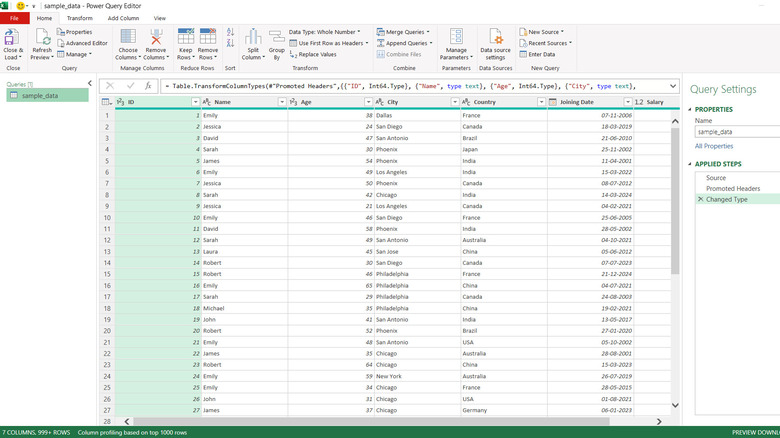The width and height of the screenshot is (780, 438).
Task: Click the Close & Load icon
Action: tap(13, 38)
